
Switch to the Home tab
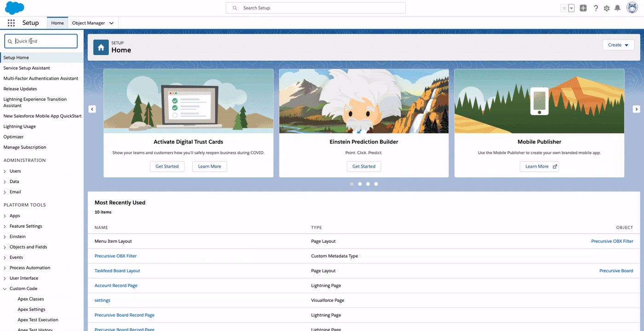click(x=57, y=23)
